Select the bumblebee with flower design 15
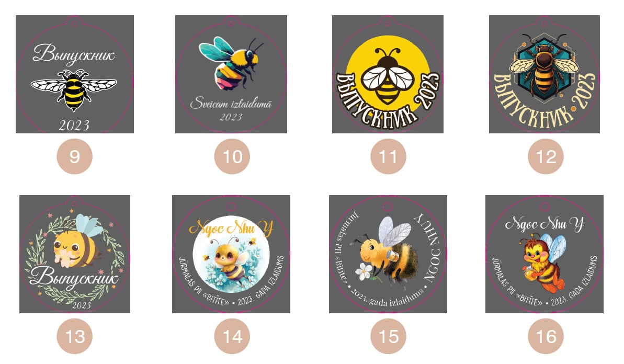 click(388, 254)
